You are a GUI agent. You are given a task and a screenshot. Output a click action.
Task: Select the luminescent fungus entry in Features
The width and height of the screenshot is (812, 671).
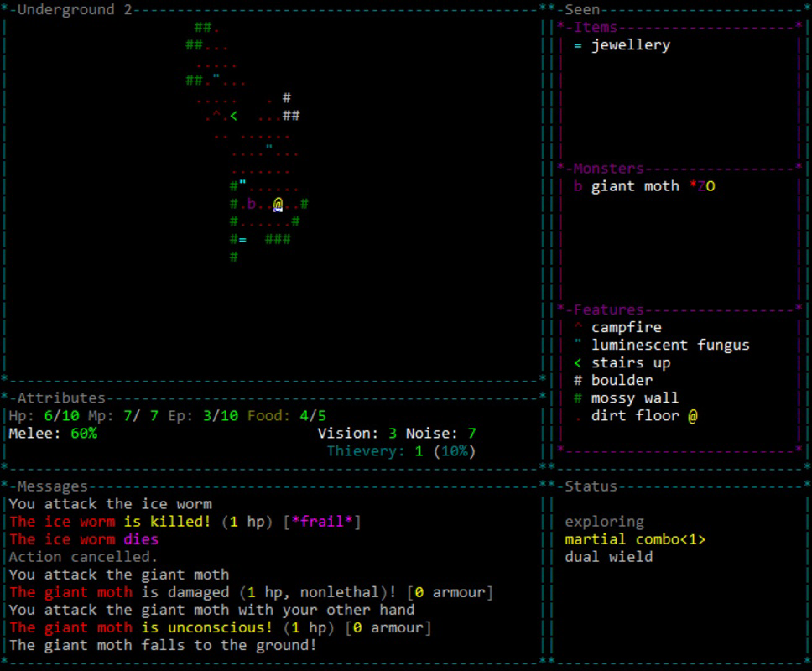point(662,346)
